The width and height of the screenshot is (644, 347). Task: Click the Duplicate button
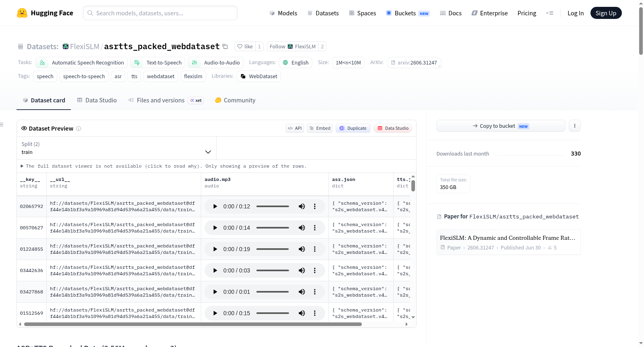(x=353, y=128)
